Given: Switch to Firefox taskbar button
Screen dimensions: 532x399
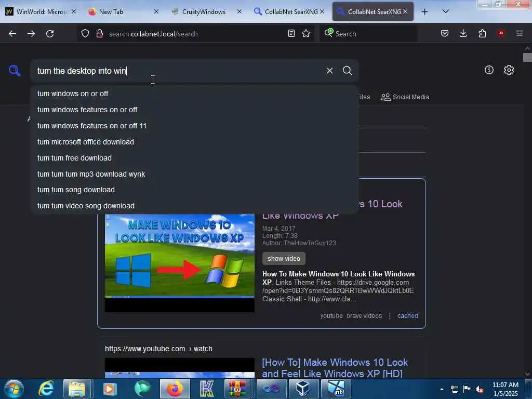Looking at the screenshot, I should 175,389.
